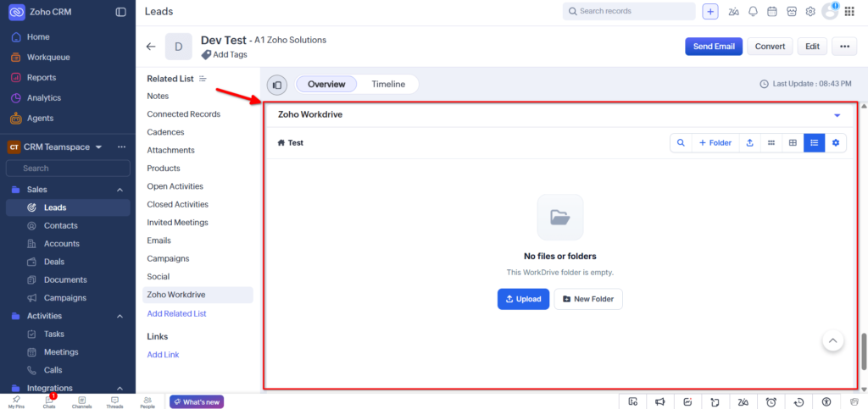The height and width of the screenshot is (409, 868).
Task: Open the CRM Teamspace dropdown
Action: [99, 147]
